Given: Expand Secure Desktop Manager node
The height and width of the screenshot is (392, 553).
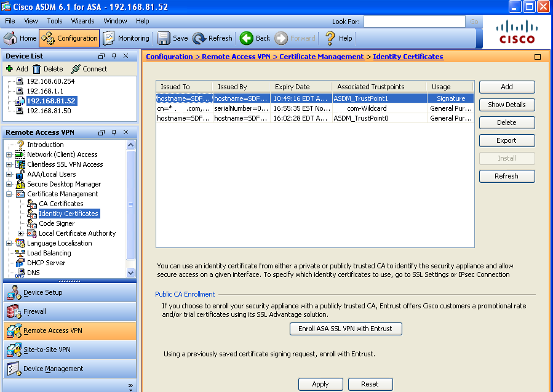Looking at the screenshot, I should 9,184.
